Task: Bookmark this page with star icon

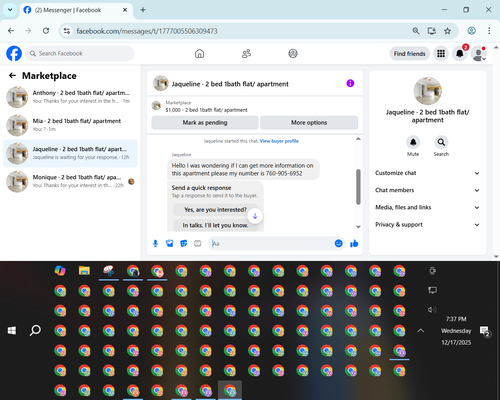Action: click(447, 31)
